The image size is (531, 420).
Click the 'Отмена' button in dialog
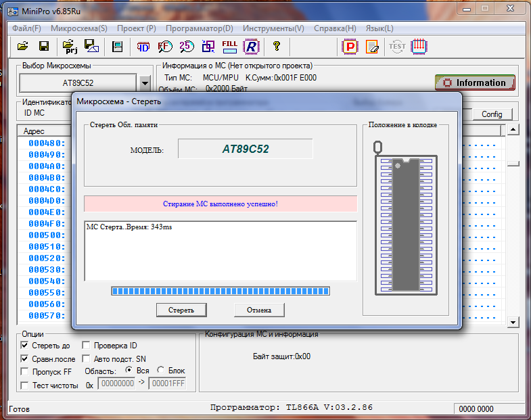point(259,310)
